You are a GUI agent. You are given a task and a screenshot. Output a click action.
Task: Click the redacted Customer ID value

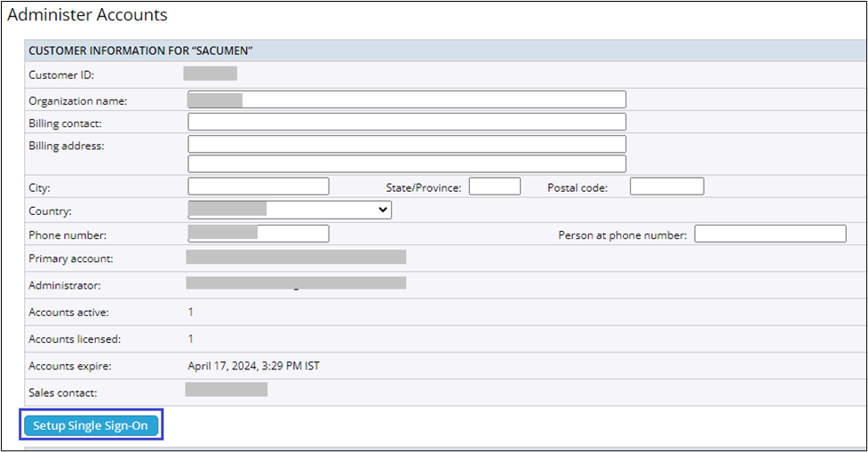[x=211, y=74]
